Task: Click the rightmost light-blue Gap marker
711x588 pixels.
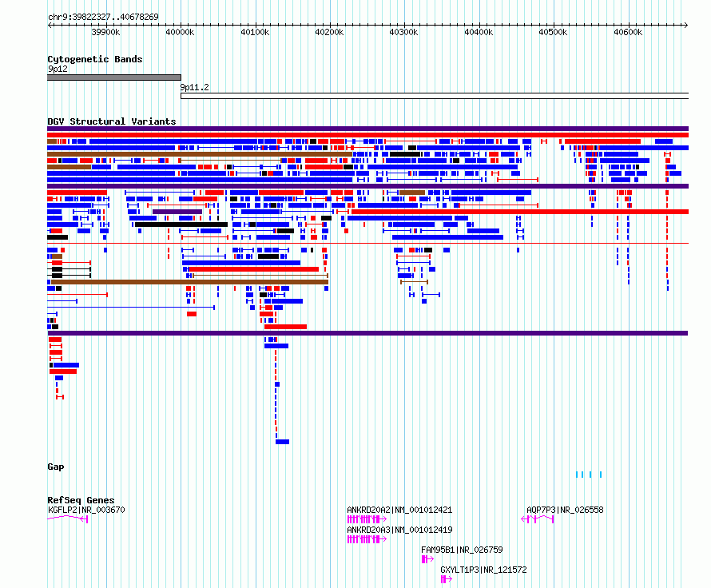Action: coord(601,475)
